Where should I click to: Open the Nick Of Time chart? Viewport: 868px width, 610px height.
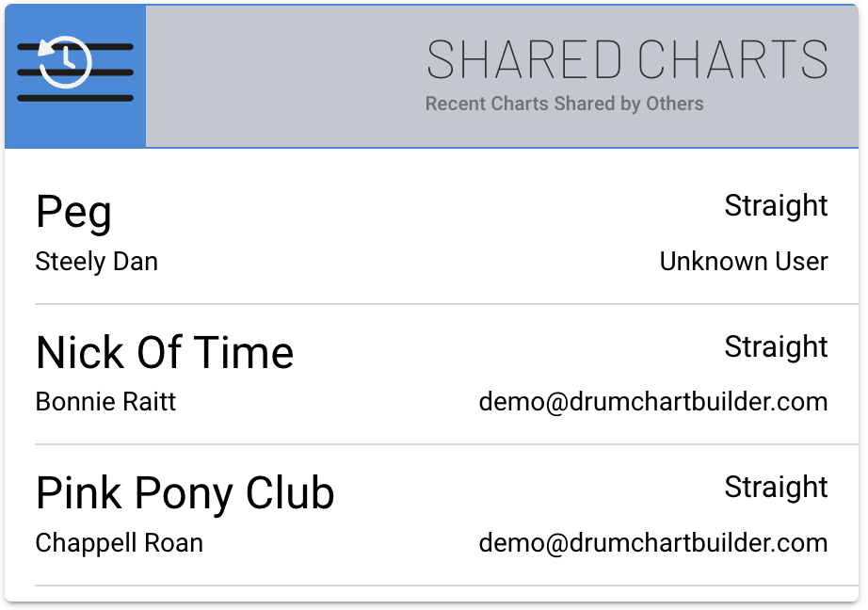(165, 353)
